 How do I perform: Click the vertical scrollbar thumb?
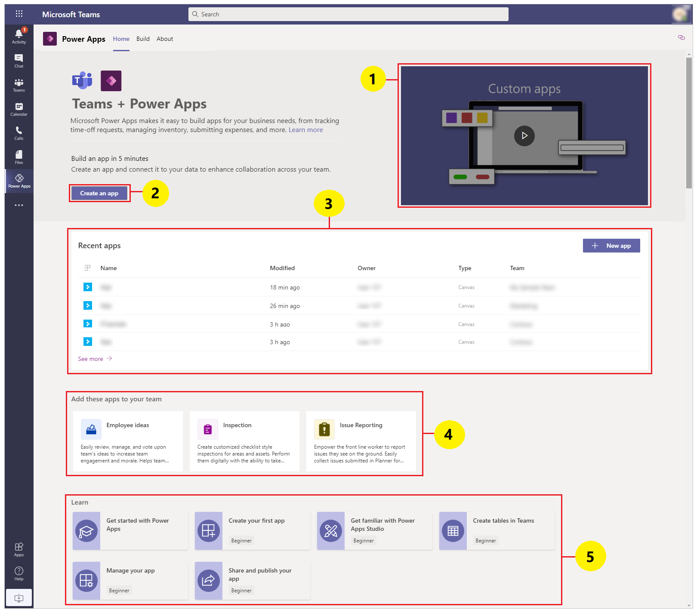689,123
